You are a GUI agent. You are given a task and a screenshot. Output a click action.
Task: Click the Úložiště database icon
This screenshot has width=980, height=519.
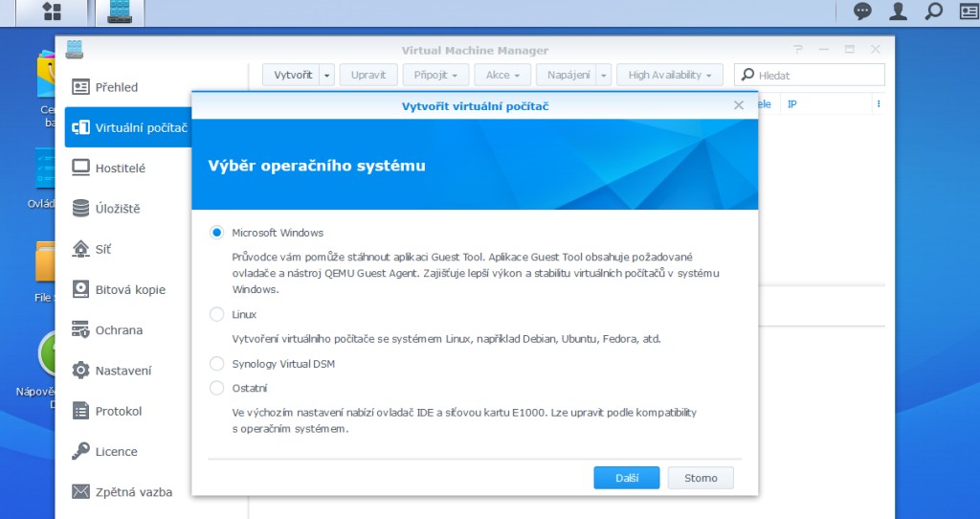[x=80, y=208]
